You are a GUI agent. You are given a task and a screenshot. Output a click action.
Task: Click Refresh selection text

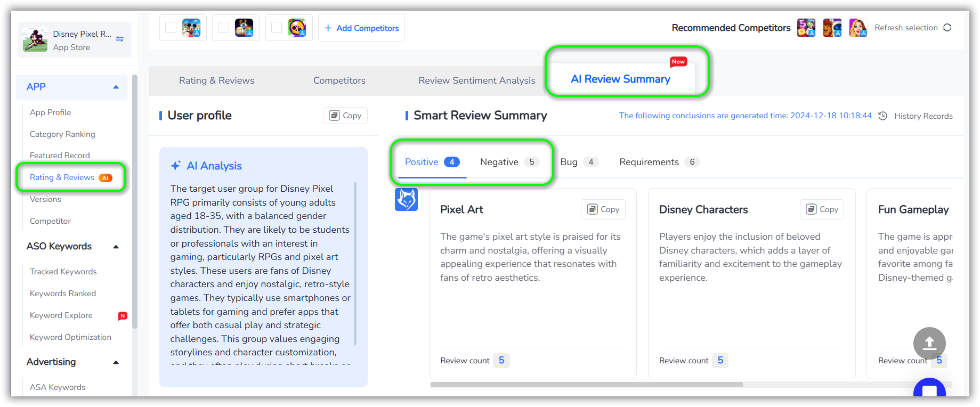(906, 28)
